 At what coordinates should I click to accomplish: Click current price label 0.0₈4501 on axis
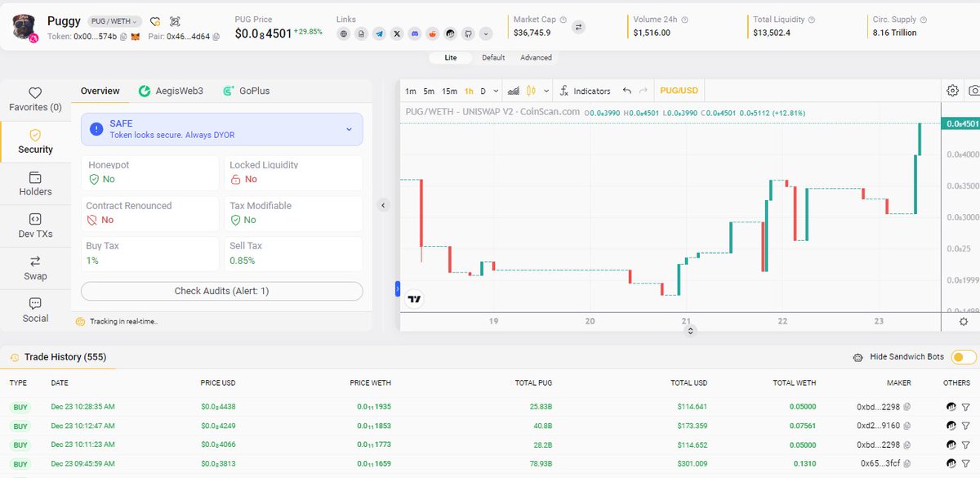tap(960, 123)
